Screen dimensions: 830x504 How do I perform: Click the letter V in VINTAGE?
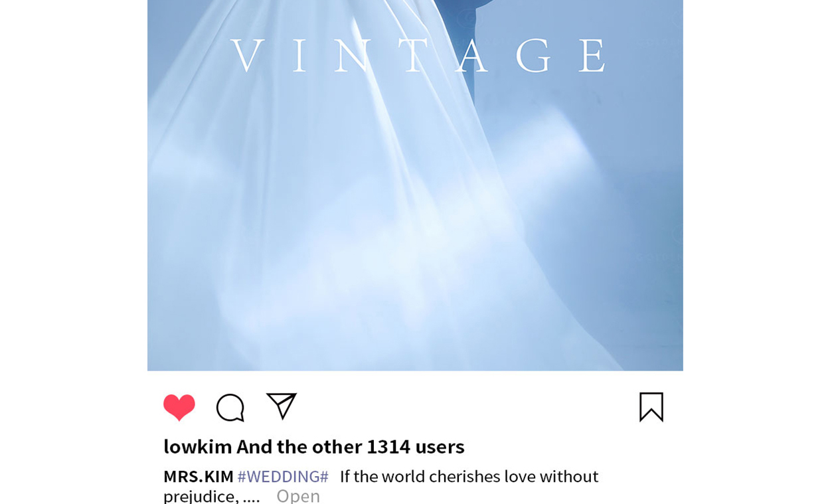(x=248, y=56)
